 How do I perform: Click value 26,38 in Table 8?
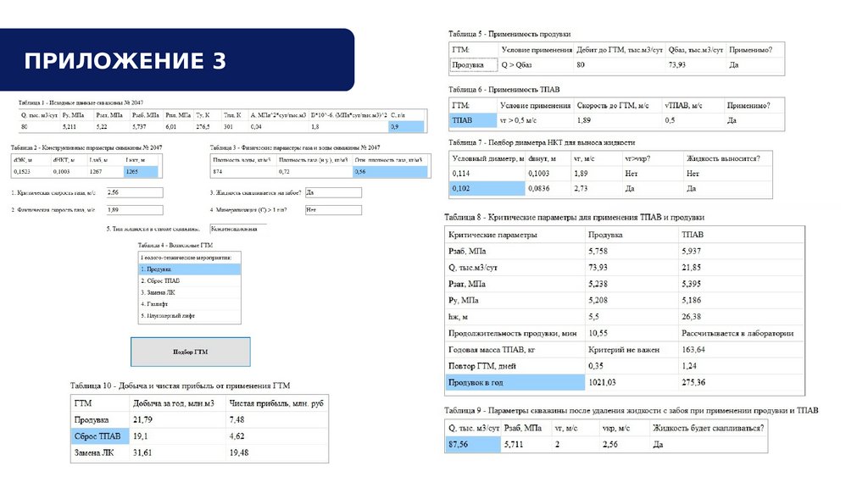[692, 317]
